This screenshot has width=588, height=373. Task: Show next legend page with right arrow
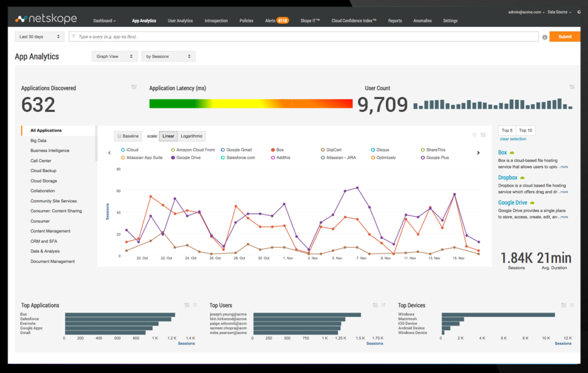click(478, 153)
